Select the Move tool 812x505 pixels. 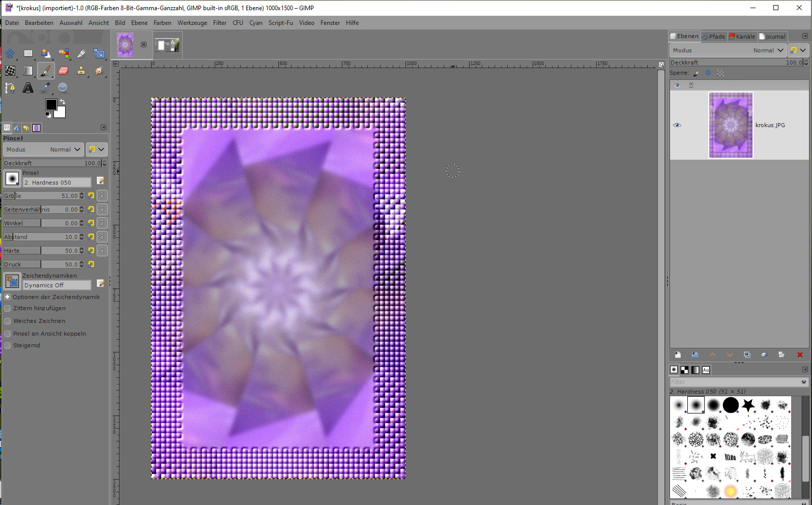(10, 53)
